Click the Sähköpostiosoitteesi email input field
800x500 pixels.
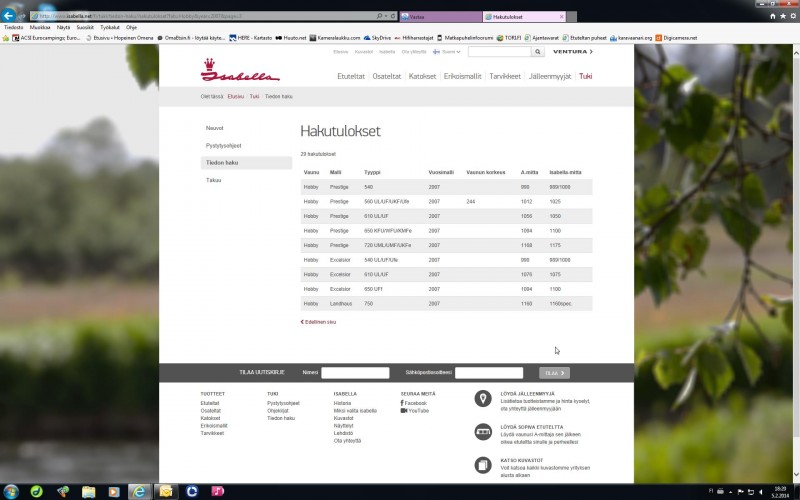[x=488, y=373]
